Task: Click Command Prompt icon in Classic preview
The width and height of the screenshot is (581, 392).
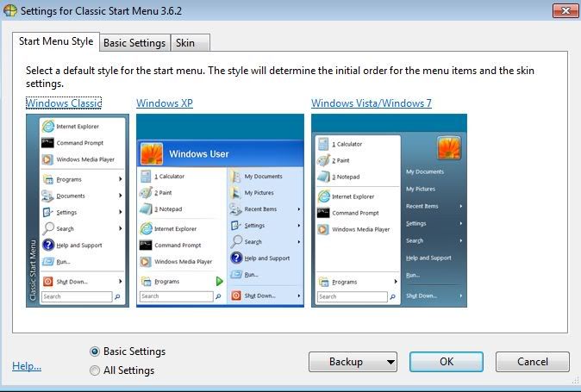Action: click(x=47, y=142)
